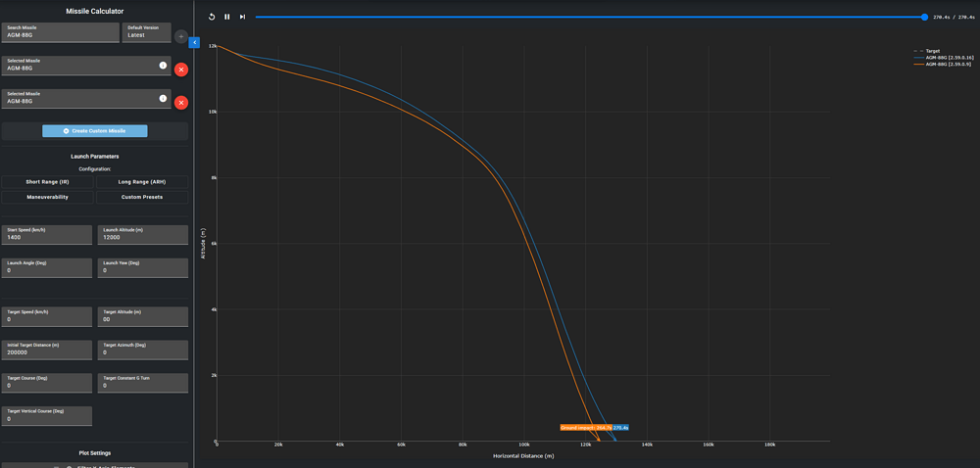Toggle AGM-88G [2.59.0.9] legend trace
The width and height of the screenshot is (980, 468).
click(942, 65)
